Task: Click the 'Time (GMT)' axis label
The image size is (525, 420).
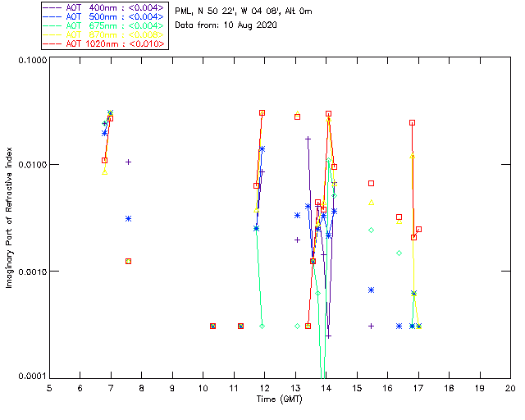Action: 279,399
